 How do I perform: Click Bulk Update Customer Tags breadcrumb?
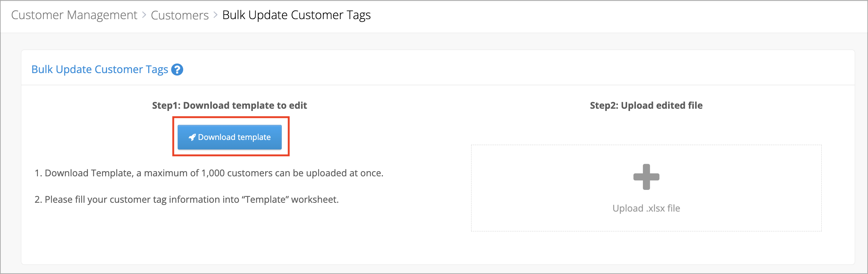[296, 15]
